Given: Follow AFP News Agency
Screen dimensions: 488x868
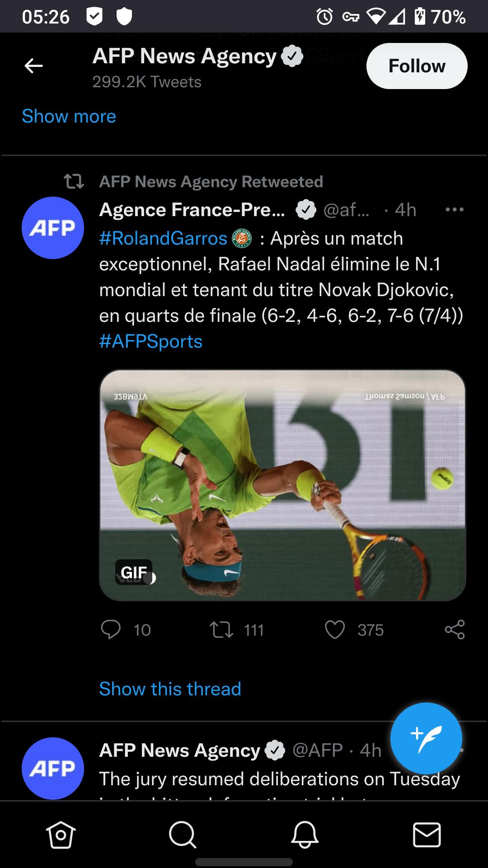Looking at the screenshot, I should click(417, 66).
